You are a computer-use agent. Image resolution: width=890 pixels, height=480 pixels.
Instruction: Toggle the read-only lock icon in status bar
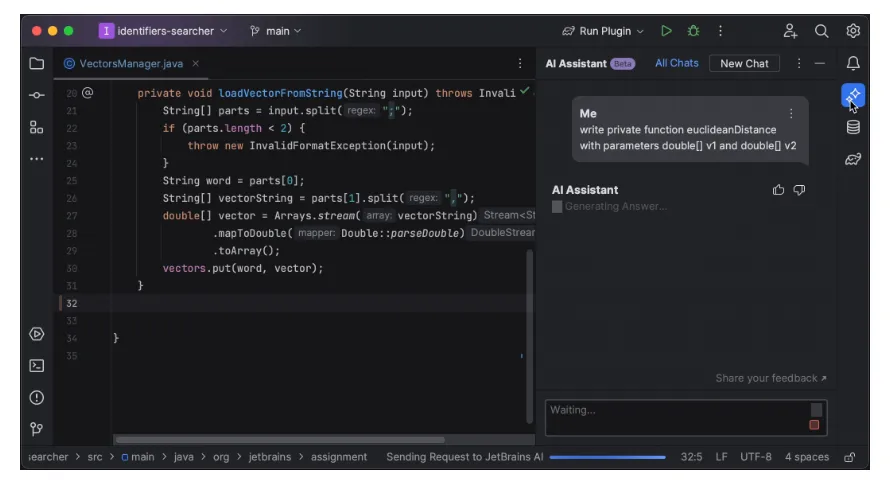pos(850,457)
